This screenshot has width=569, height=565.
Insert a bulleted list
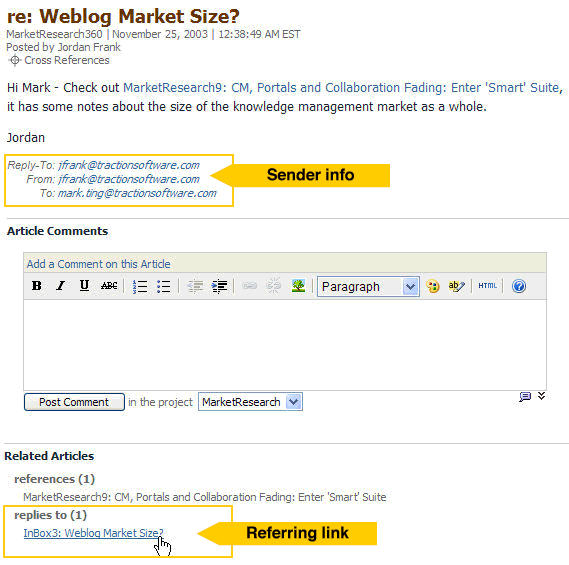tap(164, 286)
